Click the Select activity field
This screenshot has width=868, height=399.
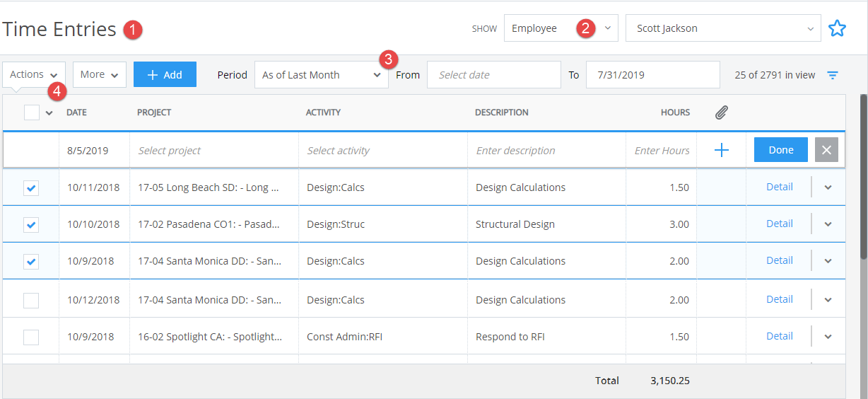(383, 151)
